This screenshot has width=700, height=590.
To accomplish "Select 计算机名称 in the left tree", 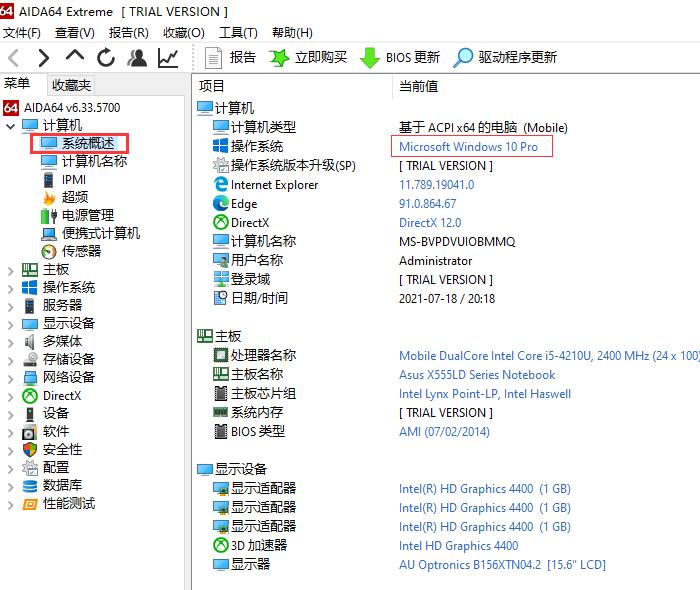I will click(84, 161).
